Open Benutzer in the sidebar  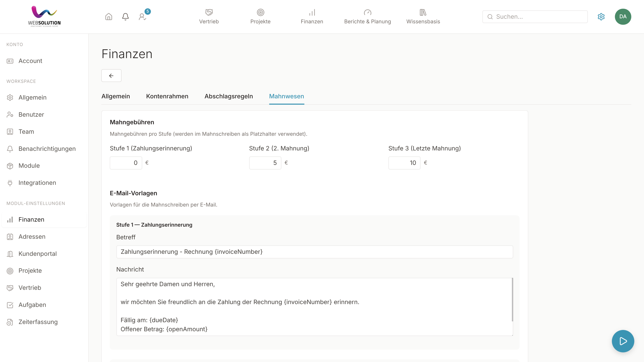point(44,114)
